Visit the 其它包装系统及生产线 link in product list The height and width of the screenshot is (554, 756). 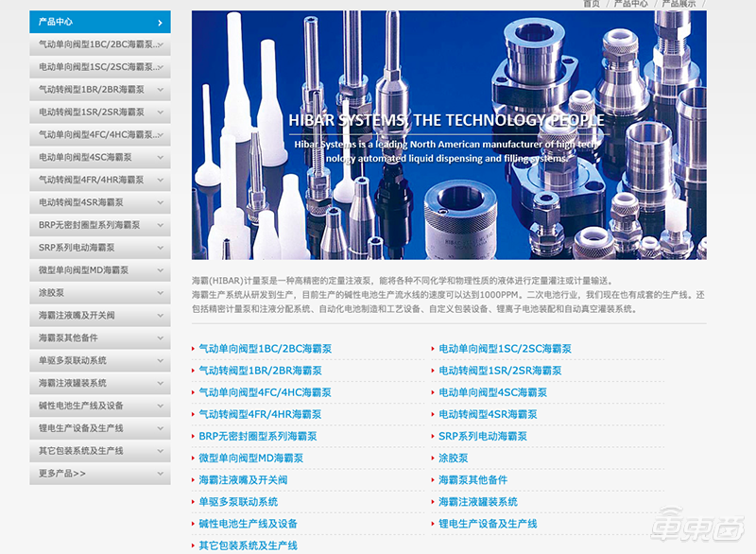[x=248, y=545]
